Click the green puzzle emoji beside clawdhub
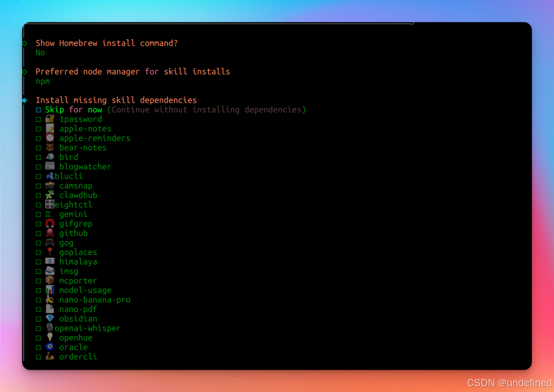554x392 pixels. point(50,195)
